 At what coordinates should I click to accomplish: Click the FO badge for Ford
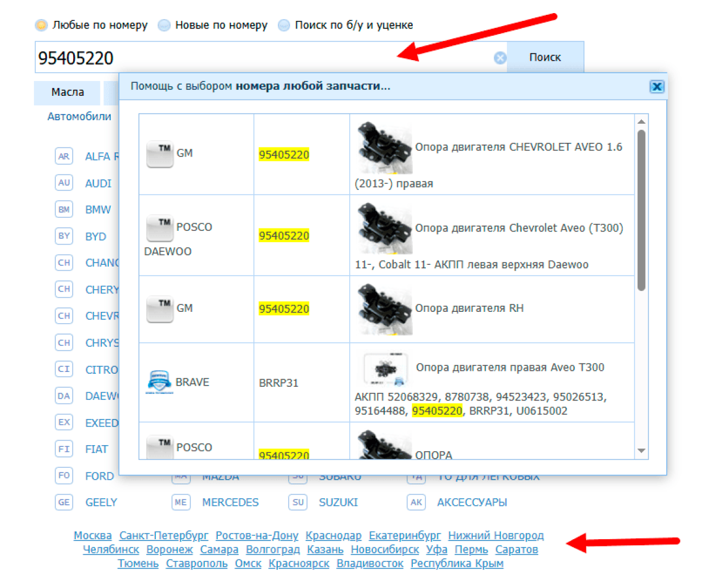pyautogui.click(x=64, y=476)
